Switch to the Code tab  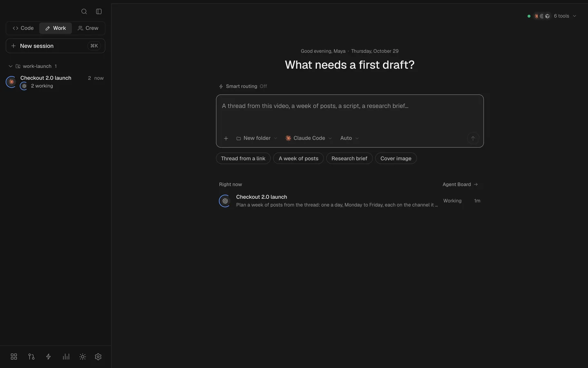click(23, 28)
